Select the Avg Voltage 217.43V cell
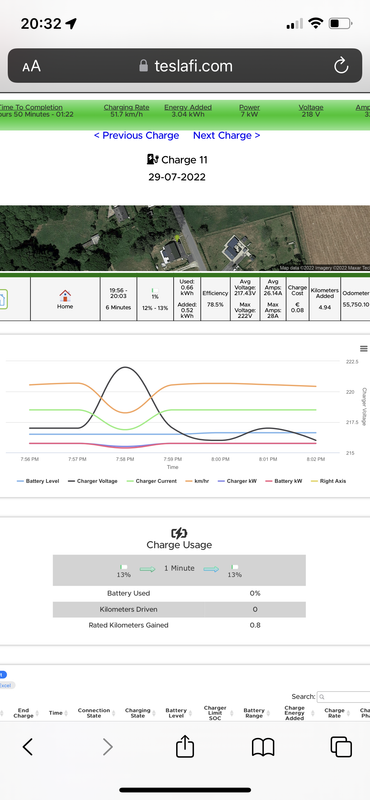The image size is (370, 800). tap(245, 299)
